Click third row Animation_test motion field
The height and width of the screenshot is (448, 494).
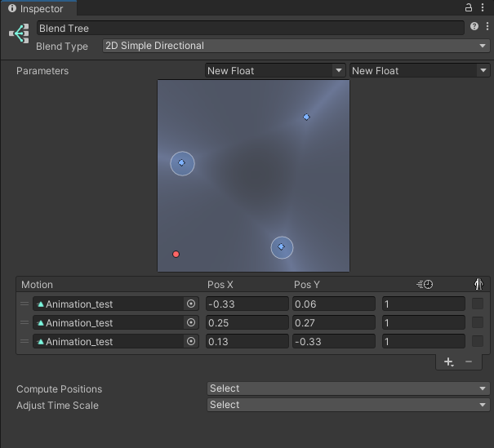pyautogui.click(x=109, y=341)
